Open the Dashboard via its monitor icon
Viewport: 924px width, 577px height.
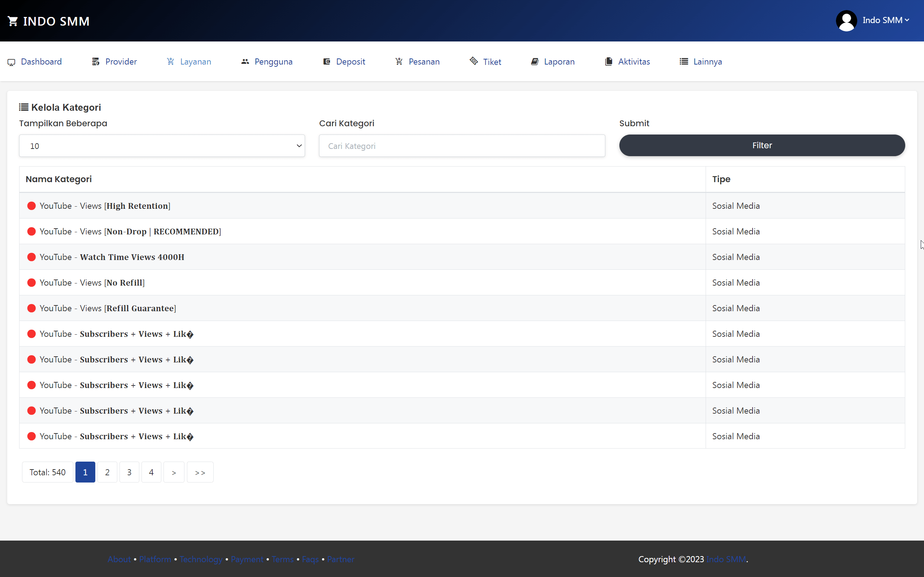(12, 61)
